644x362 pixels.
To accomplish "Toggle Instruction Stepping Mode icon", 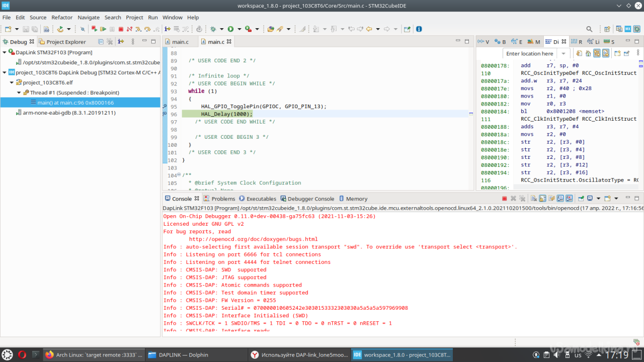I will point(167,29).
